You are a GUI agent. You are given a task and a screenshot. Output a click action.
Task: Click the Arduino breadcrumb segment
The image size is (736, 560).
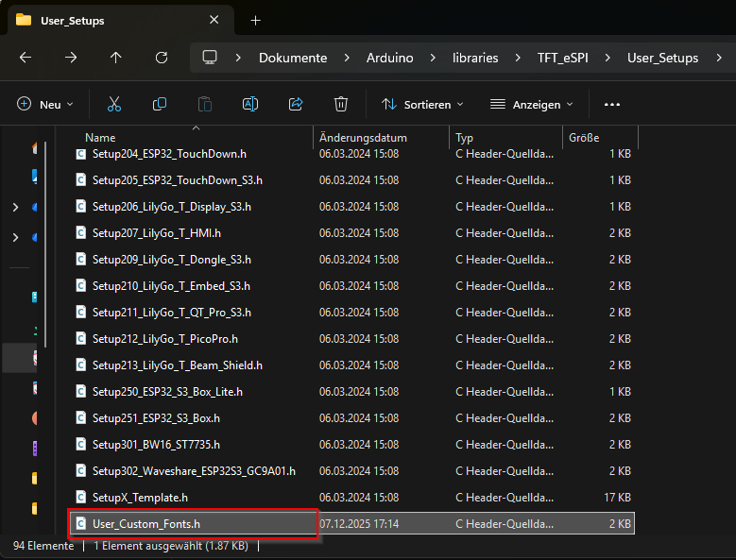tap(389, 58)
